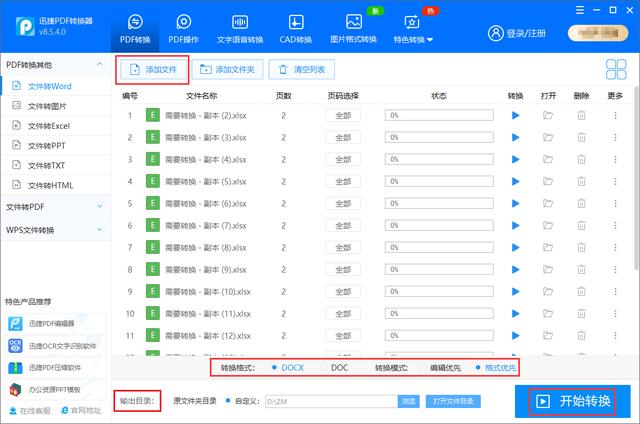Click progress bar of 副本 (6).xlsx

[439, 204]
